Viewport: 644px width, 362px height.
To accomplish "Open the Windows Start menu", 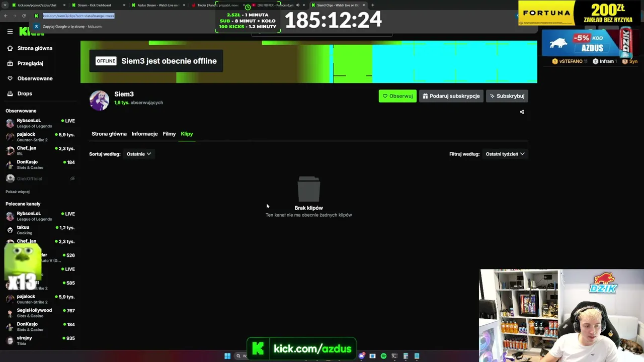I will [x=227, y=356].
